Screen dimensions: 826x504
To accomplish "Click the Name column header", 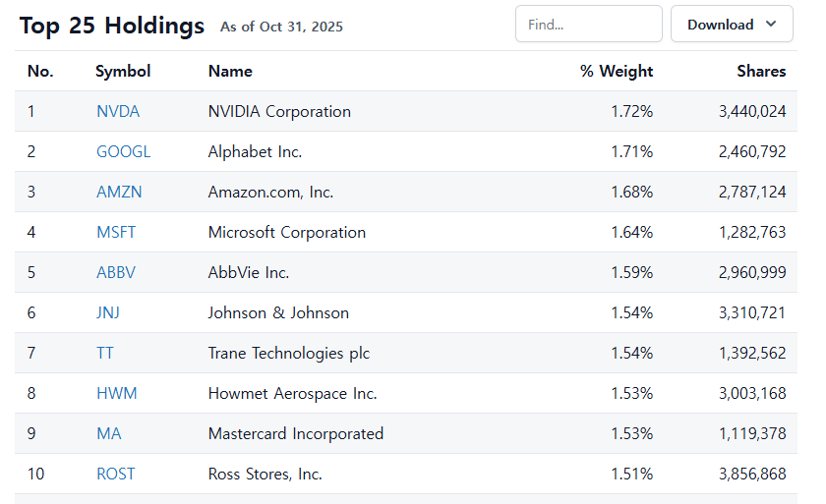I will 230,72.
